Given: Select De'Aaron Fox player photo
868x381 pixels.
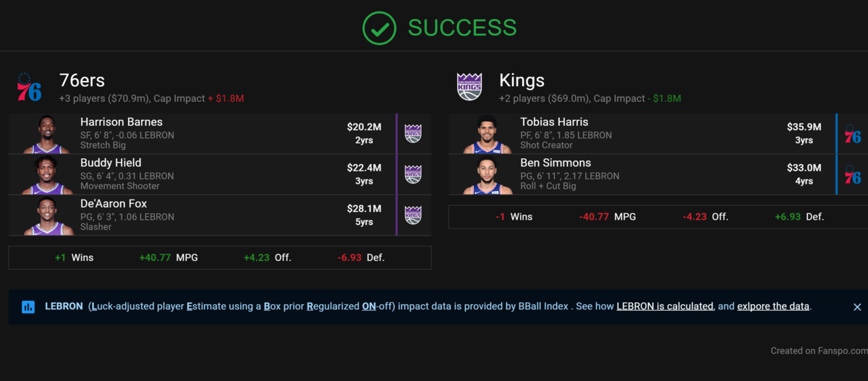Looking at the screenshot, I should [48, 215].
